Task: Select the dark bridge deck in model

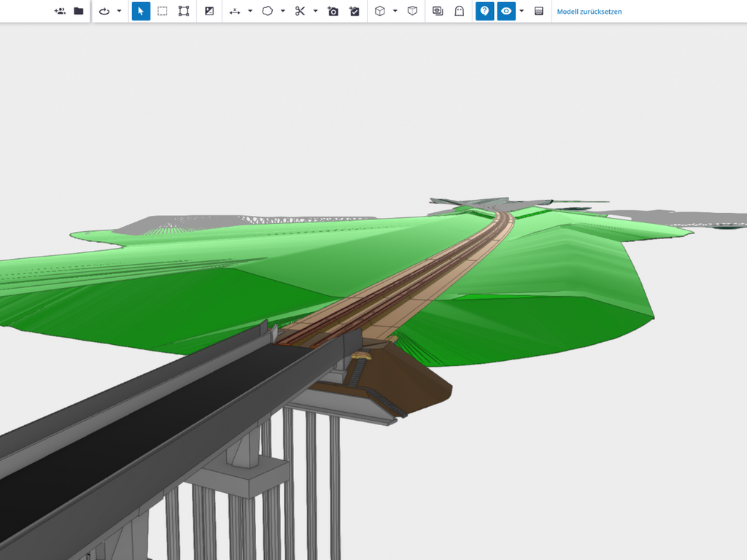Action: (158, 414)
